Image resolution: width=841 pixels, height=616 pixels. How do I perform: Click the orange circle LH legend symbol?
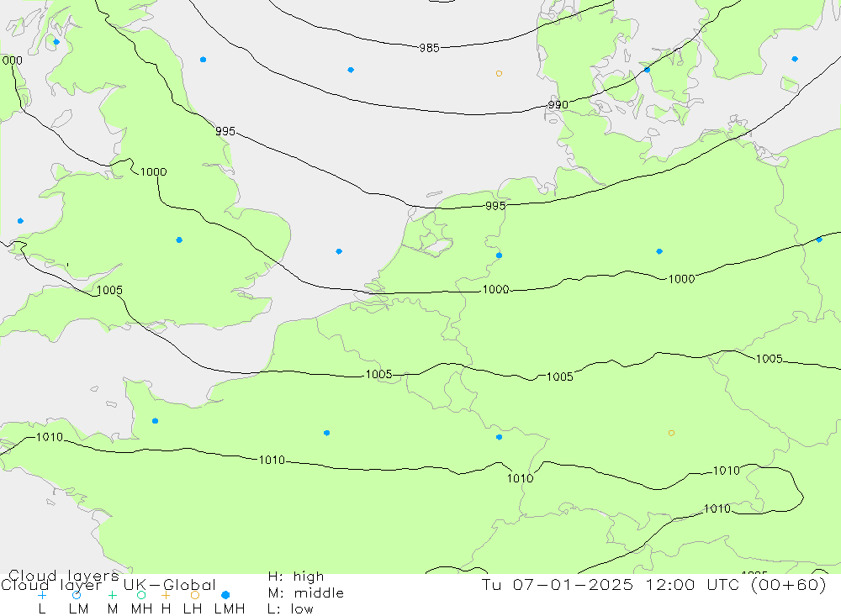pyautogui.click(x=195, y=595)
